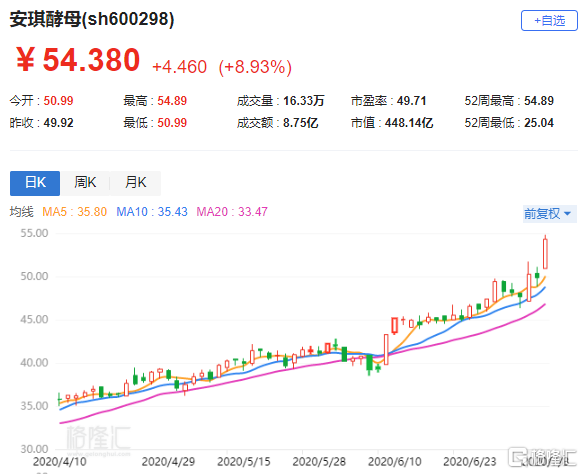Click the 市盈率 value 49.71
The image size is (583, 474).
tap(411, 101)
